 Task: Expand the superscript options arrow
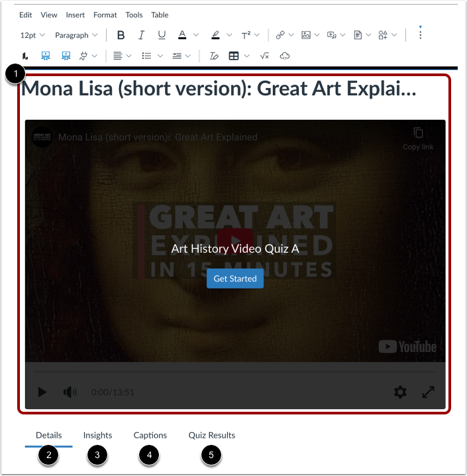point(257,35)
